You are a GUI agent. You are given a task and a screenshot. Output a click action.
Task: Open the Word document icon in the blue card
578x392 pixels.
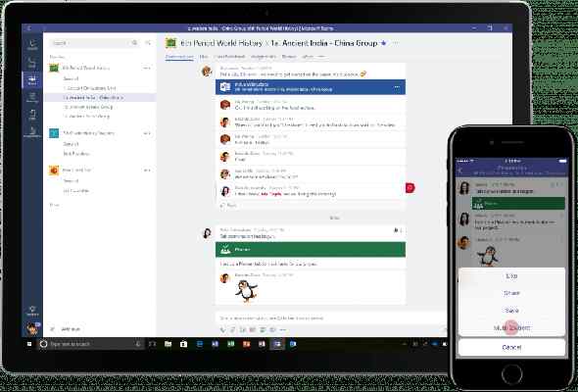(225, 87)
